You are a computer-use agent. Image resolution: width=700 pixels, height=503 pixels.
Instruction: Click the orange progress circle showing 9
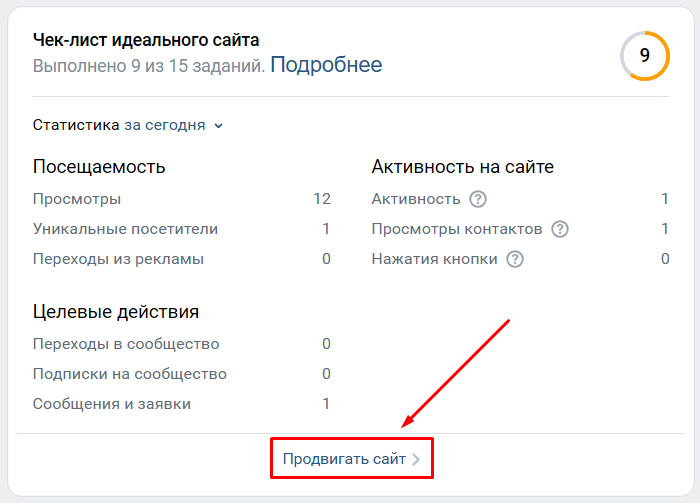coord(645,56)
